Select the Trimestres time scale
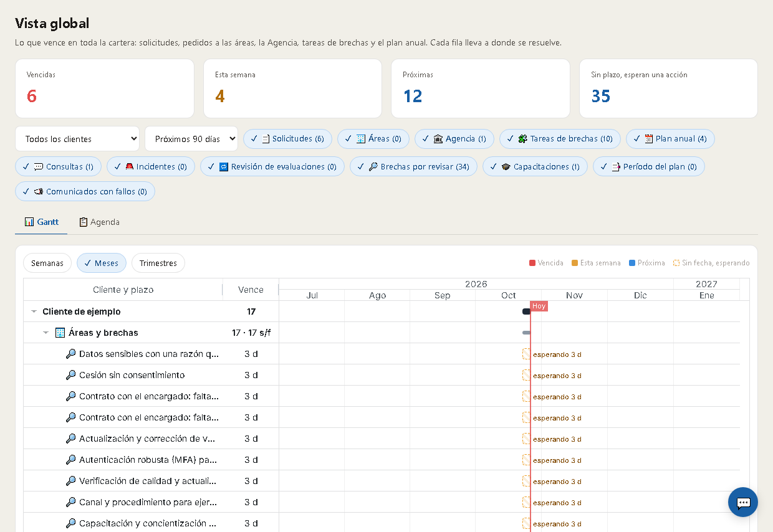This screenshot has height=532, width=773. pyautogui.click(x=158, y=263)
